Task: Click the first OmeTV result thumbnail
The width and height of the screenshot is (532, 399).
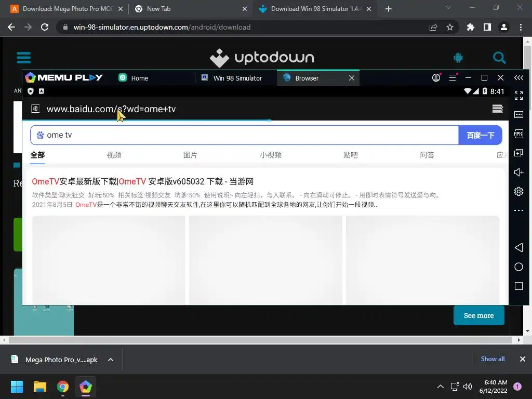Action: [x=109, y=260]
